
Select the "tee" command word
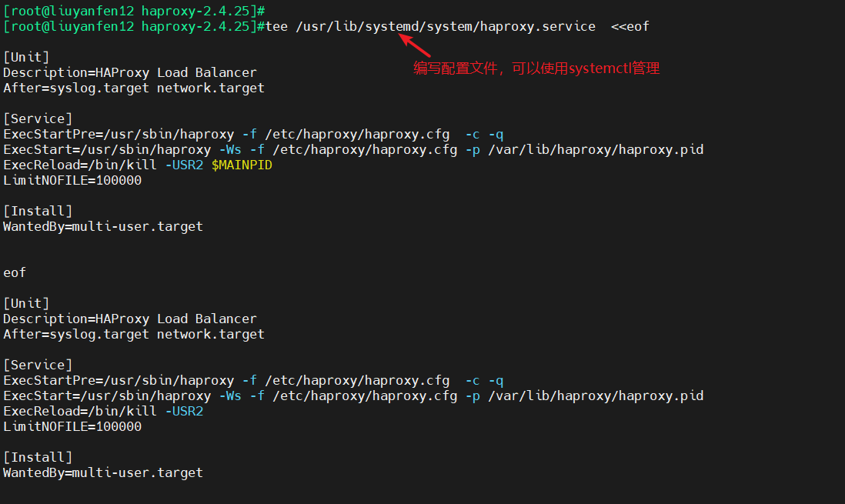coord(276,26)
